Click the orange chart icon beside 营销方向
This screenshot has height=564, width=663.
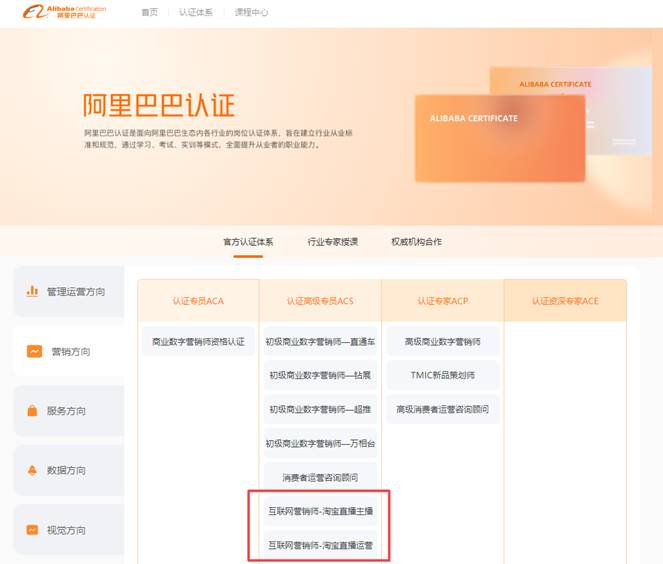34,351
